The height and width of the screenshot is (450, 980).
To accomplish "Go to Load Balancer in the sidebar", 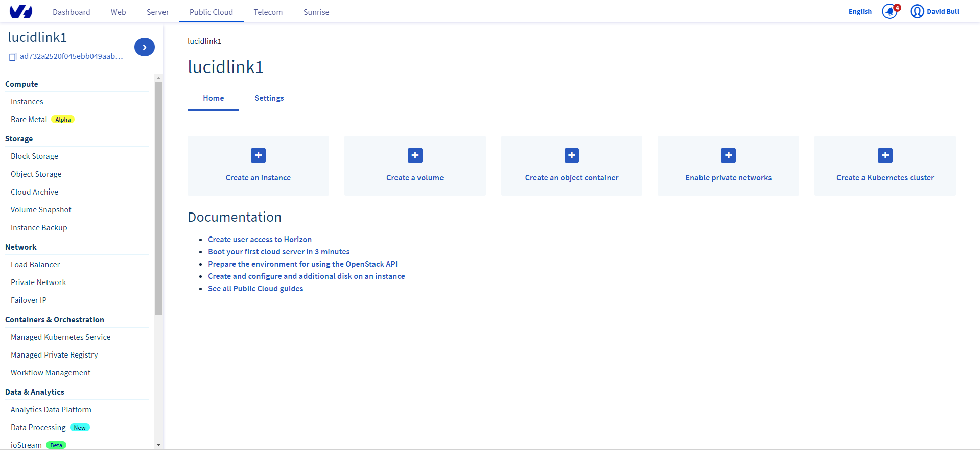I will 35,265.
